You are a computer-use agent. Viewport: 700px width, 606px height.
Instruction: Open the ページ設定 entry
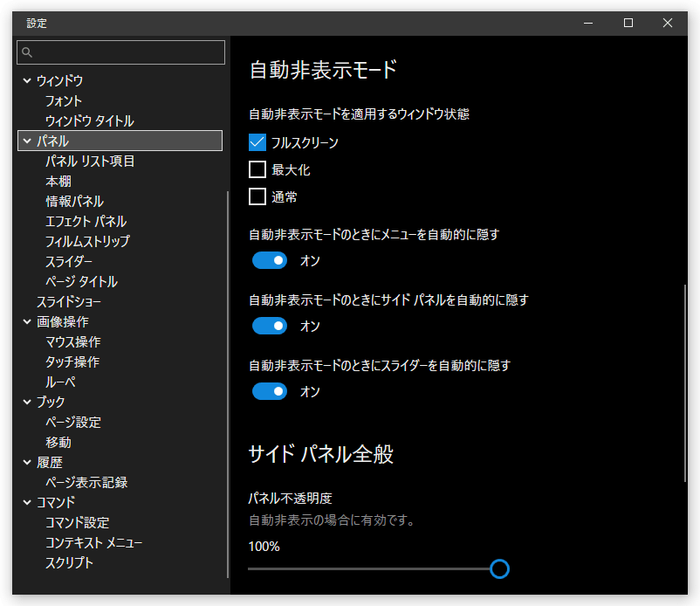coord(73,422)
